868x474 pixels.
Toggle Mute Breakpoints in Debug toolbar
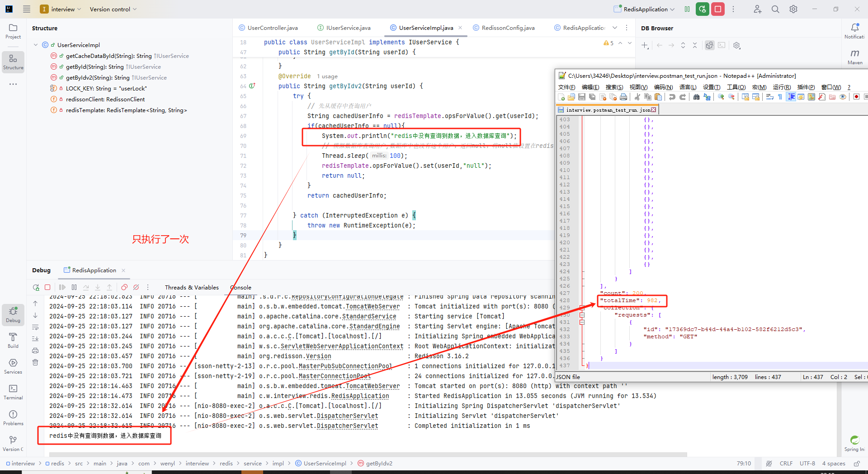click(136, 287)
